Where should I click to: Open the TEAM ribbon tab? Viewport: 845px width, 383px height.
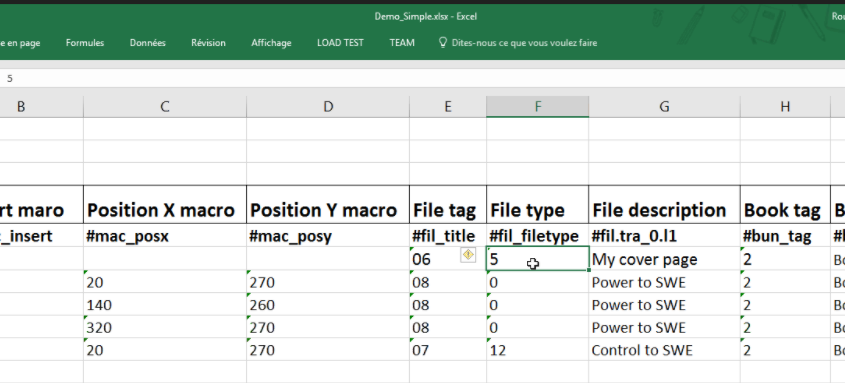(402, 43)
